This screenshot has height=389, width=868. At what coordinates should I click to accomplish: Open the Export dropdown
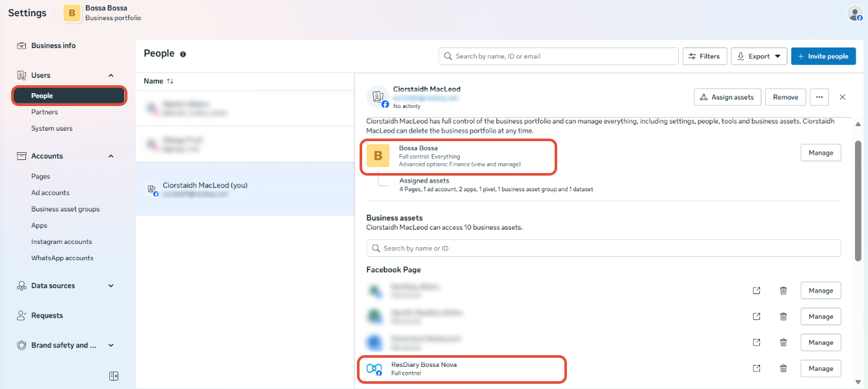[x=759, y=56]
